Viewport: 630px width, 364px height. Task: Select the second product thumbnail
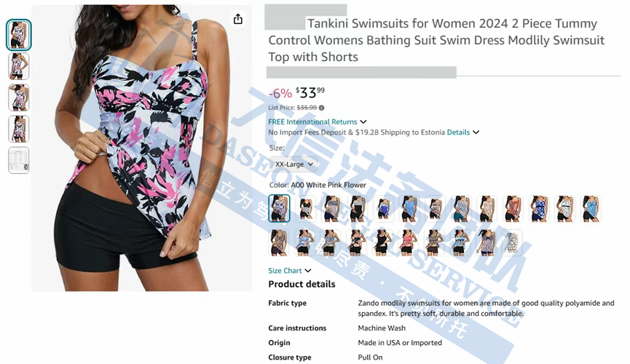pos(18,66)
